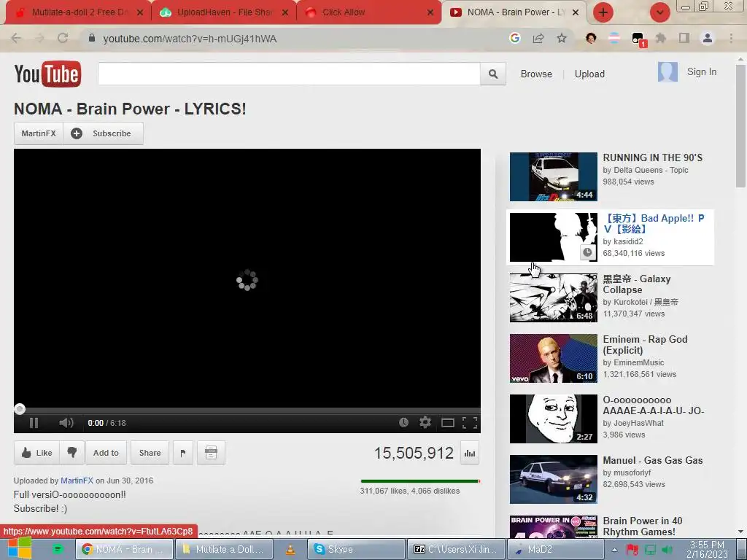
Task: Click 311,067 likes, 4,066 dislikes text
Action: (x=410, y=491)
